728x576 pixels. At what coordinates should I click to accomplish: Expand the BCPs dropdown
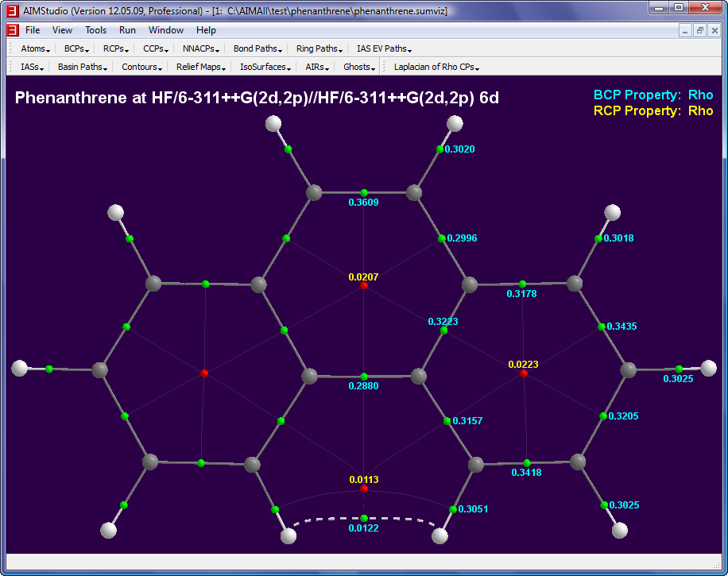[78, 48]
